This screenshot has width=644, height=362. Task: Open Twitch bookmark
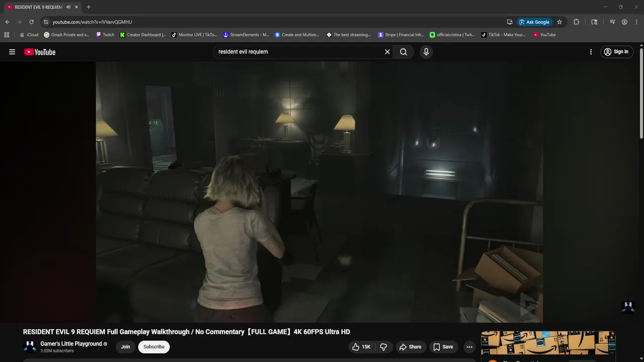pyautogui.click(x=105, y=35)
